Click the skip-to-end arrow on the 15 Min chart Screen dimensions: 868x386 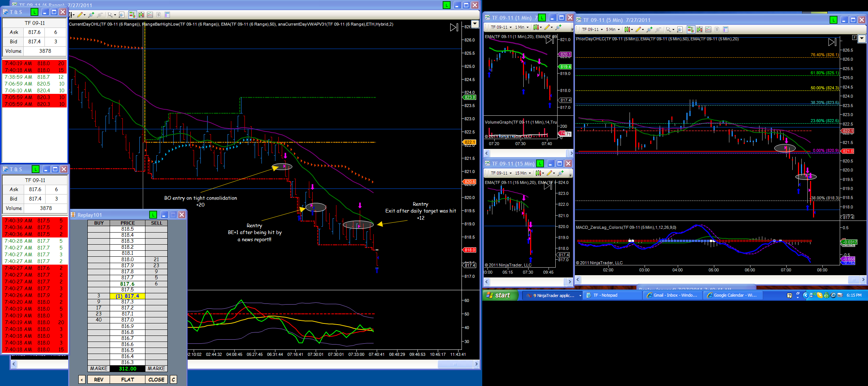point(548,186)
